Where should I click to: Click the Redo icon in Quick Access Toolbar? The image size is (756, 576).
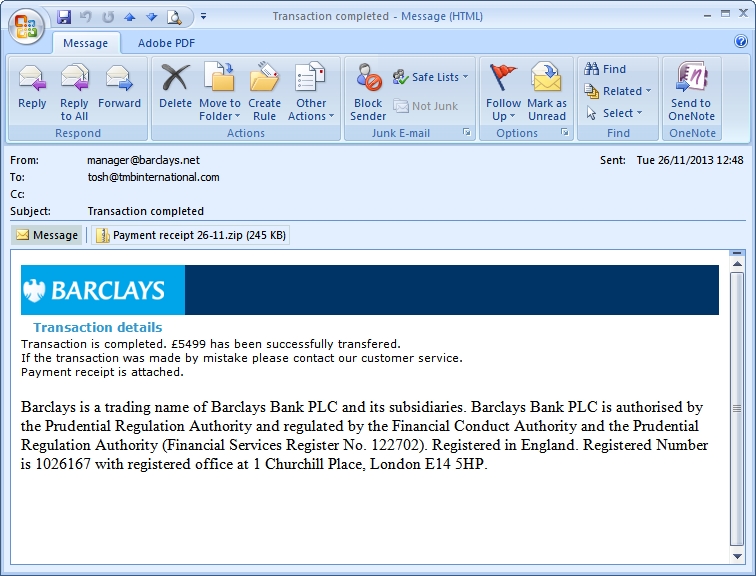point(108,17)
